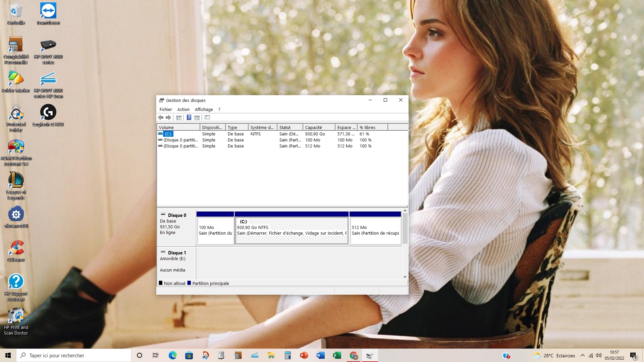Click the Forward arrow toolbar icon
644x362 pixels.
(168, 118)
